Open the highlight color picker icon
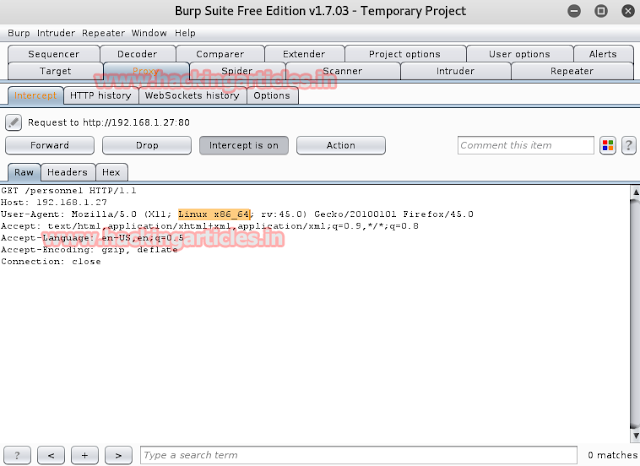The width and height of the screenshot is (640, 466). 608,145
